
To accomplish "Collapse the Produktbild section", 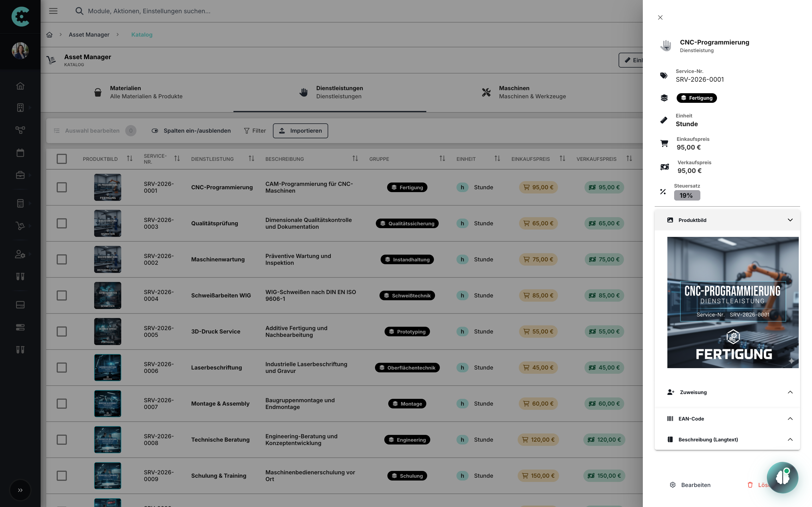I will (x=790, y=220).
